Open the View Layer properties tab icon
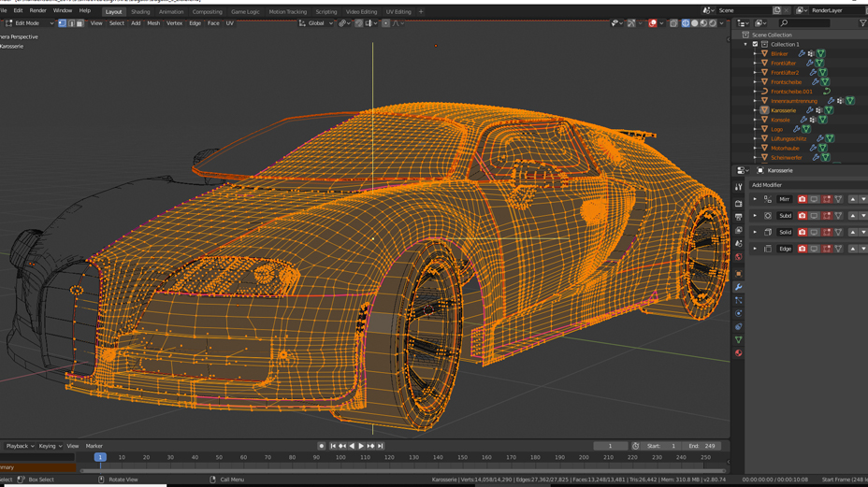The height and width of the screenshot is (487, 868). pos(739,230)
